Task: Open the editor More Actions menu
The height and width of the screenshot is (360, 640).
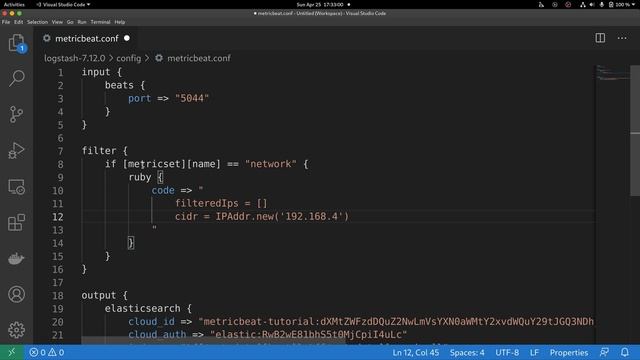Action: (622, 38)
